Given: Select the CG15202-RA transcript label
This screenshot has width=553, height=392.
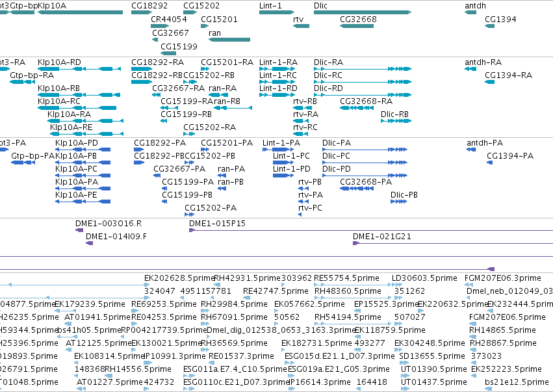Looking at the screenshot, I should coord(209,127).
